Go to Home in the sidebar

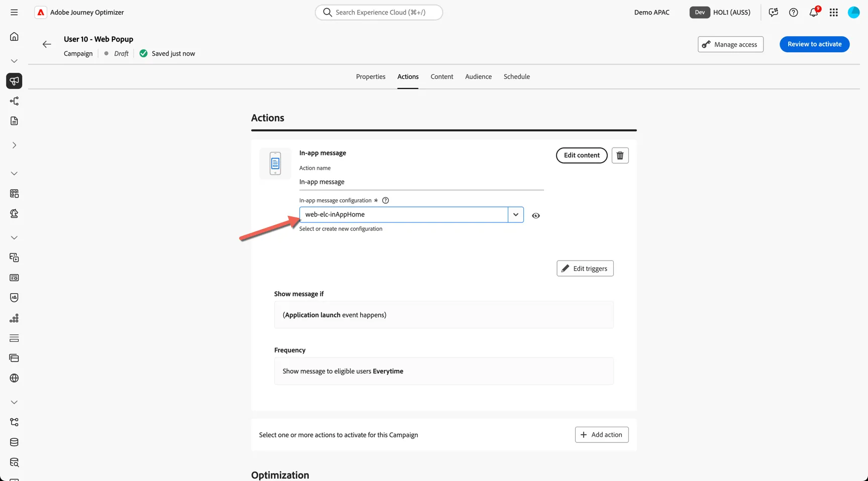click(14, 37)
